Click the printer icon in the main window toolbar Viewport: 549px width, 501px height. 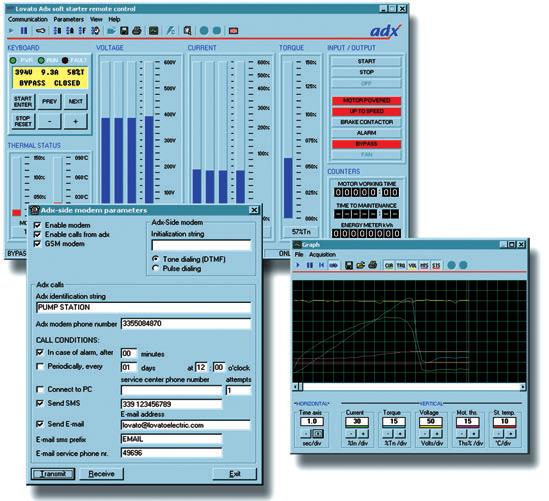click(137, 31)
